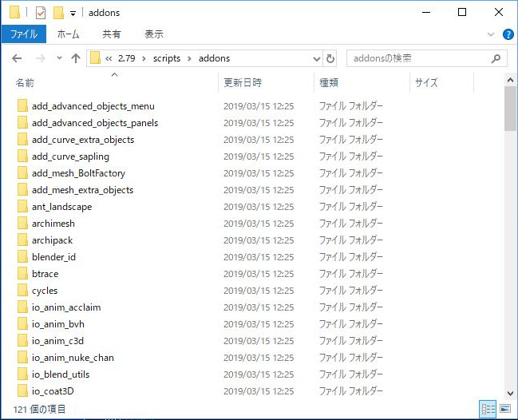Click the New folder quick access icon
The width and height of the screenshot is (518, 420).
click(58, 13)
